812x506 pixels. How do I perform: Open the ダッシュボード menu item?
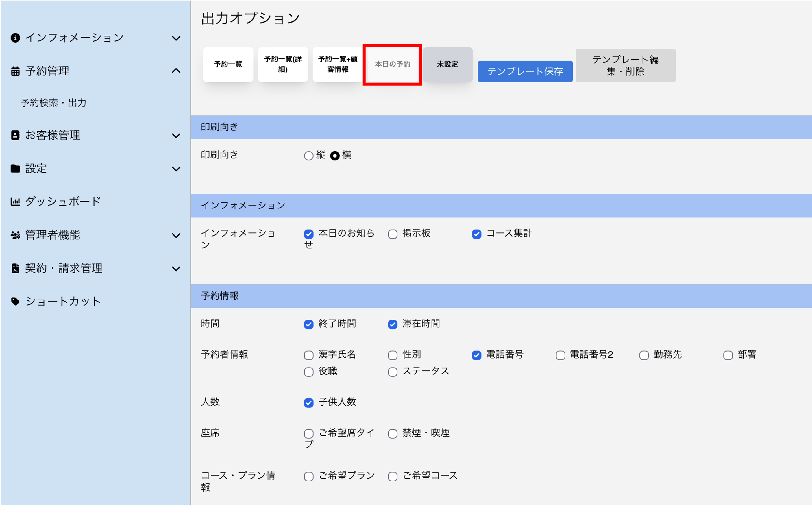point(63,202)
